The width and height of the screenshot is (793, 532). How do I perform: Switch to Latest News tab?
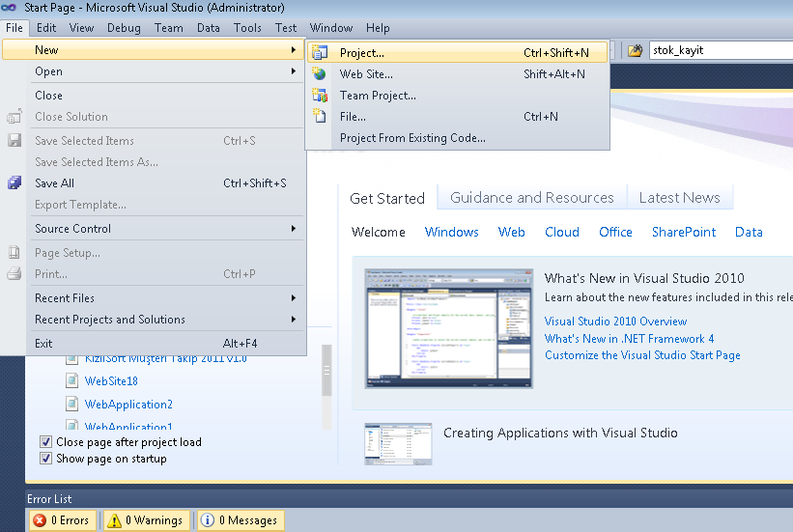point(679,197)
